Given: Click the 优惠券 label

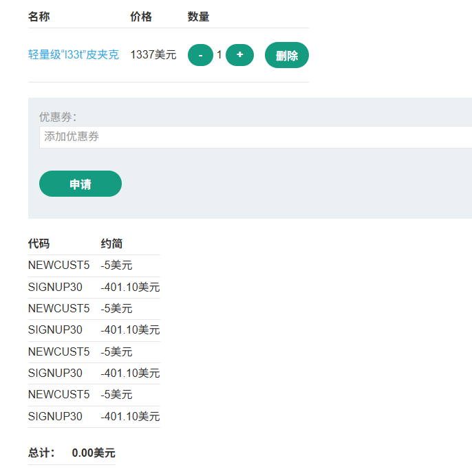Looking at the screenshot, I should [58, 117].
